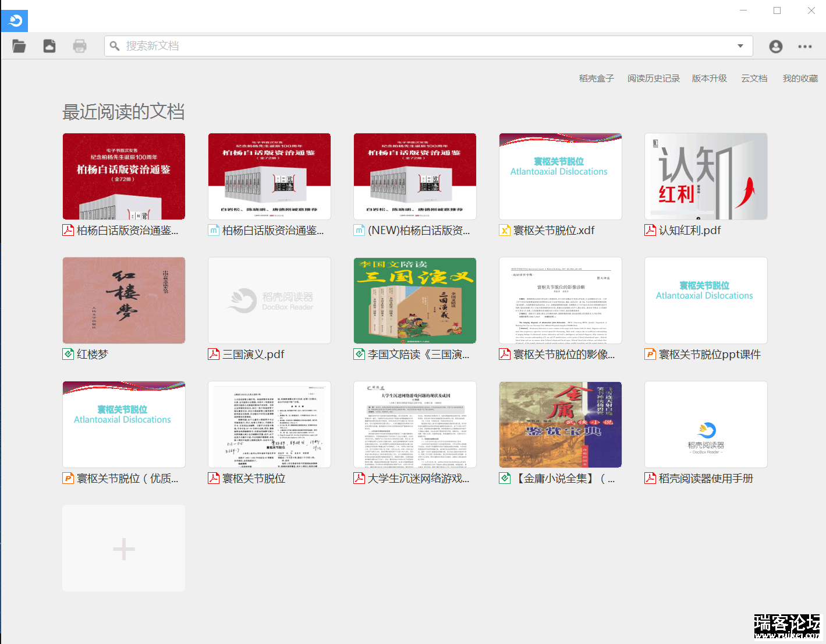This screenshot has width=826, height=644.
Task: Click the file name 三国演义.pdf
Action: [253, 355]
